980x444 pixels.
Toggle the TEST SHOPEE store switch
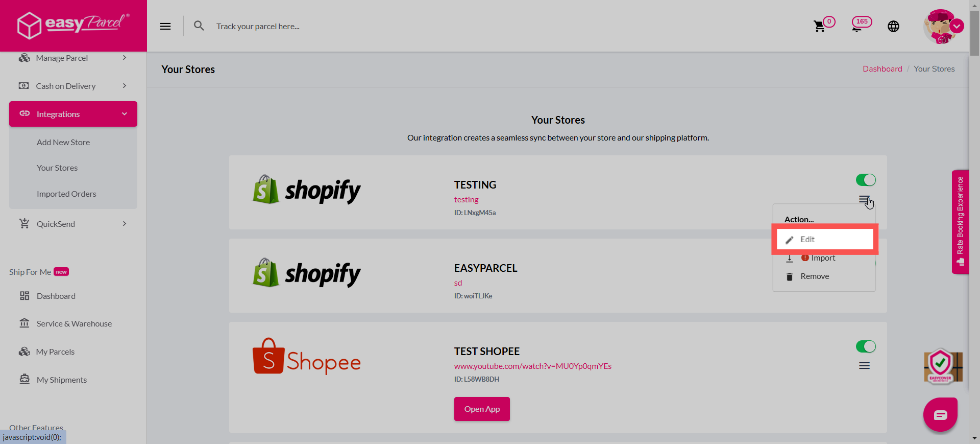point(866,346)
